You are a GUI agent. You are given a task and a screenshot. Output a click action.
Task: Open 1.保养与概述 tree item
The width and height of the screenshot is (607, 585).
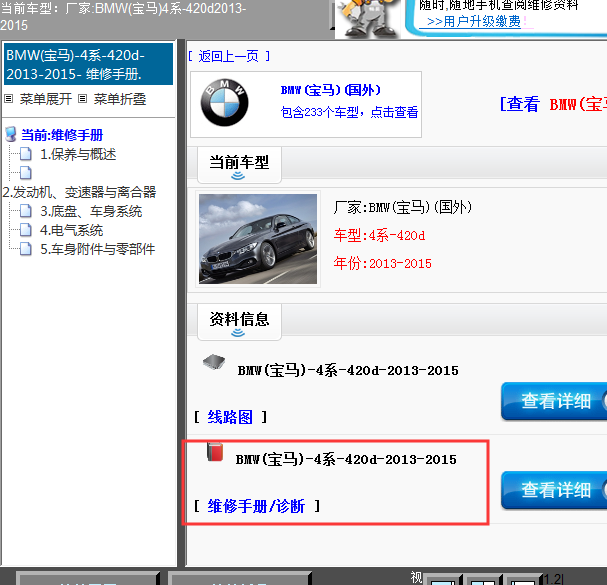point(78,154)
